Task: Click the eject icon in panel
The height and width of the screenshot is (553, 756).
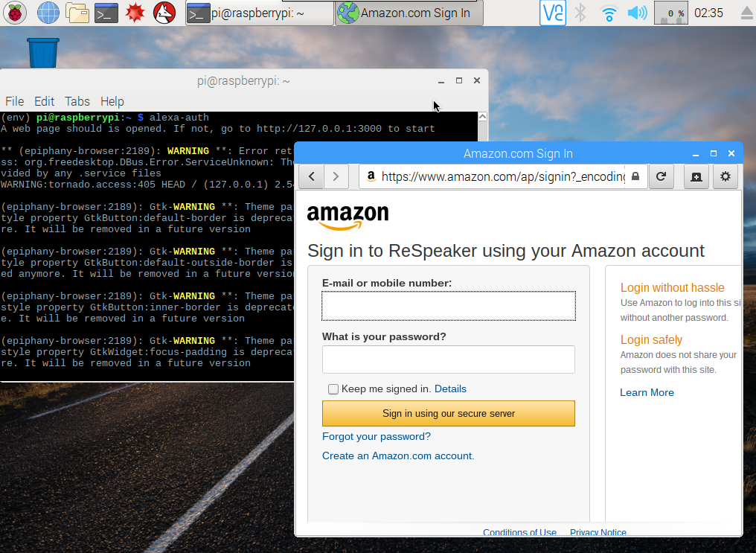Action: 747,13
